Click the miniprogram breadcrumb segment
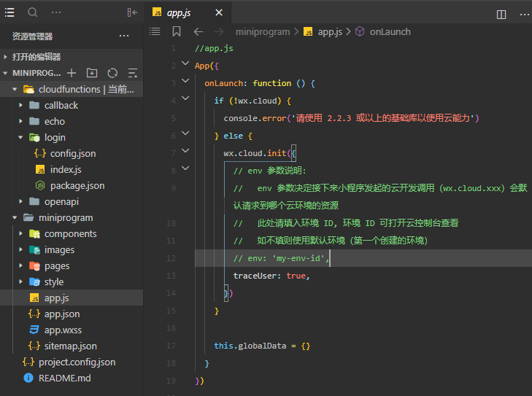The height and width of the screenshot is (396, 532). tap(263, 31)
